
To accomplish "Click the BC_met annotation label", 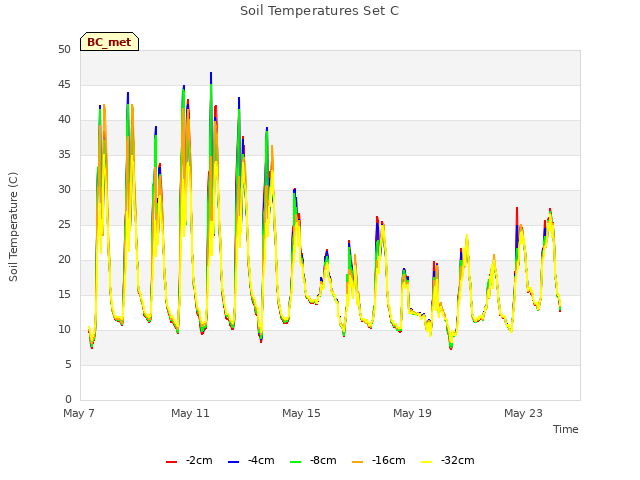I will [109, 42].
